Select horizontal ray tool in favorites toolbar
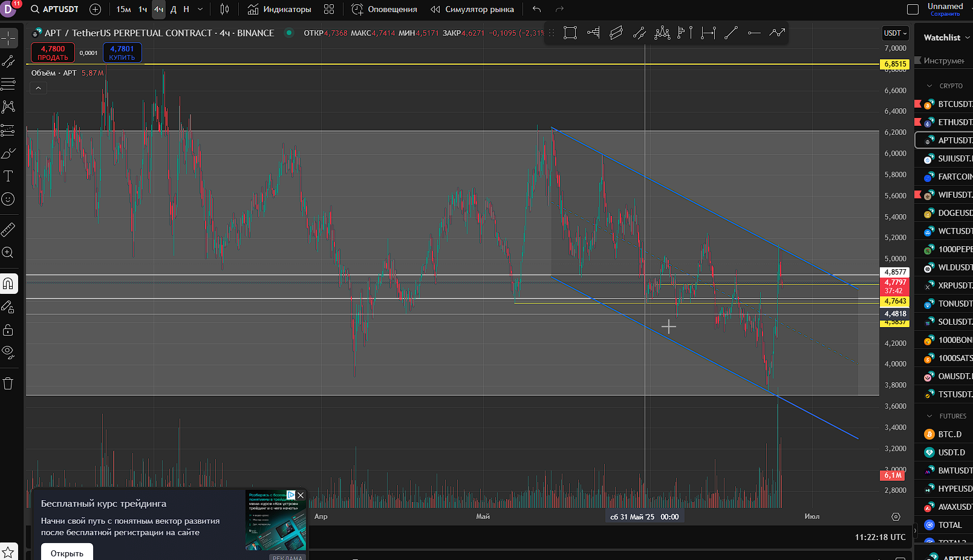Viewport: 973px width, 560px height. tap(754, 33)
